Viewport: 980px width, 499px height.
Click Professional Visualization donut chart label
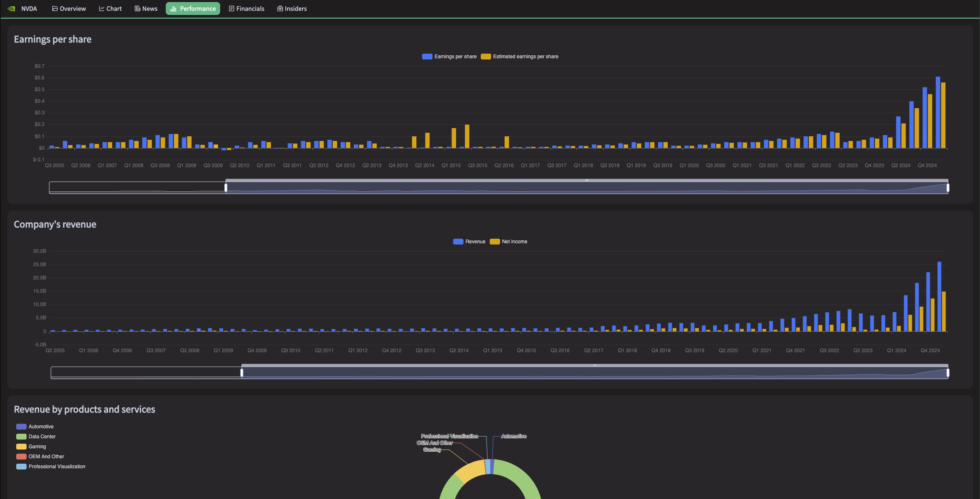pyautogui.click(x=449, y=436)
